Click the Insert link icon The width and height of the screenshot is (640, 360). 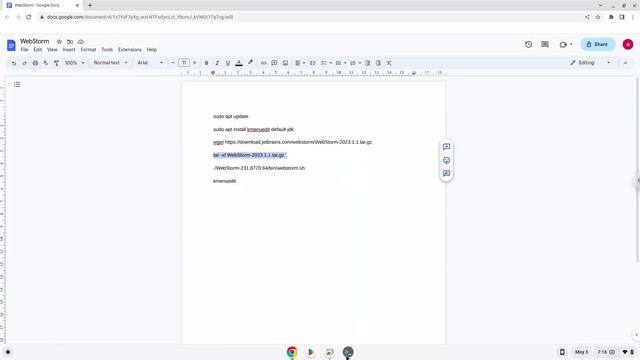tap(264, 63)
